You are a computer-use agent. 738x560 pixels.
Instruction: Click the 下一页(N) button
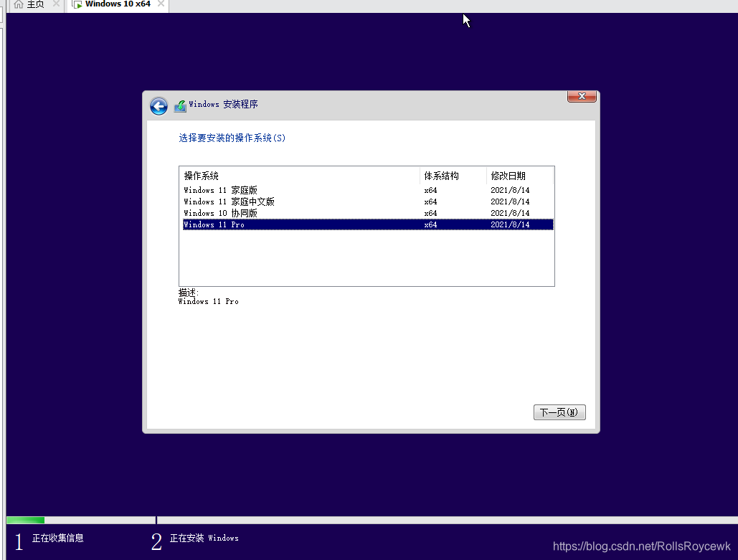559,412
